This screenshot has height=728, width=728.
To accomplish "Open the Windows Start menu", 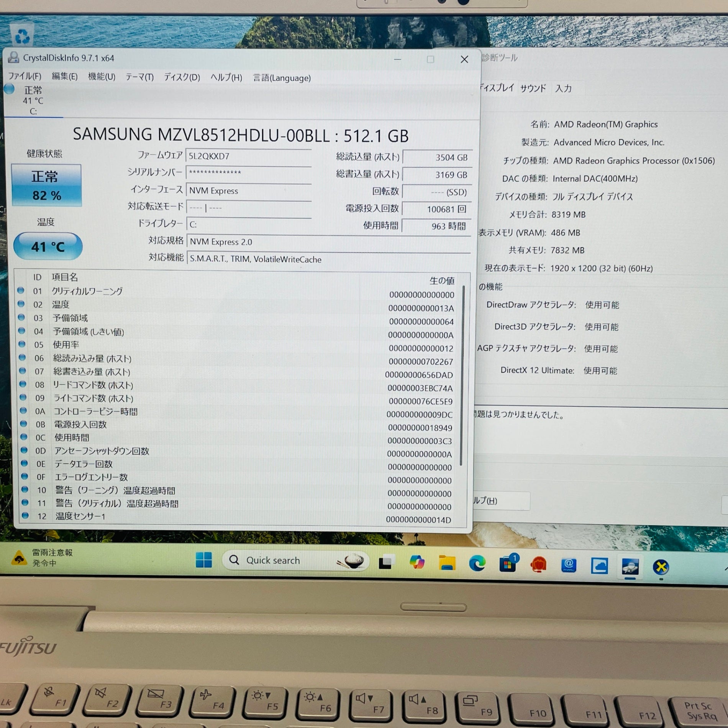I will coord(203,560).
